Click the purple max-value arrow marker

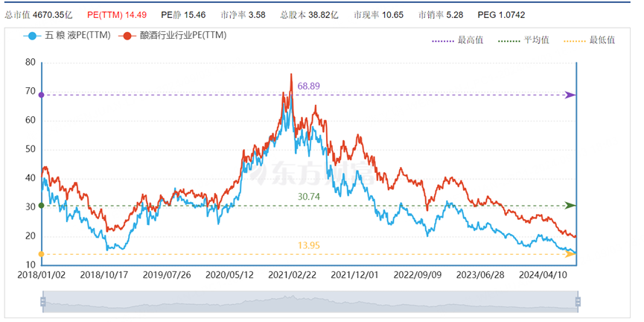point(570,95)
